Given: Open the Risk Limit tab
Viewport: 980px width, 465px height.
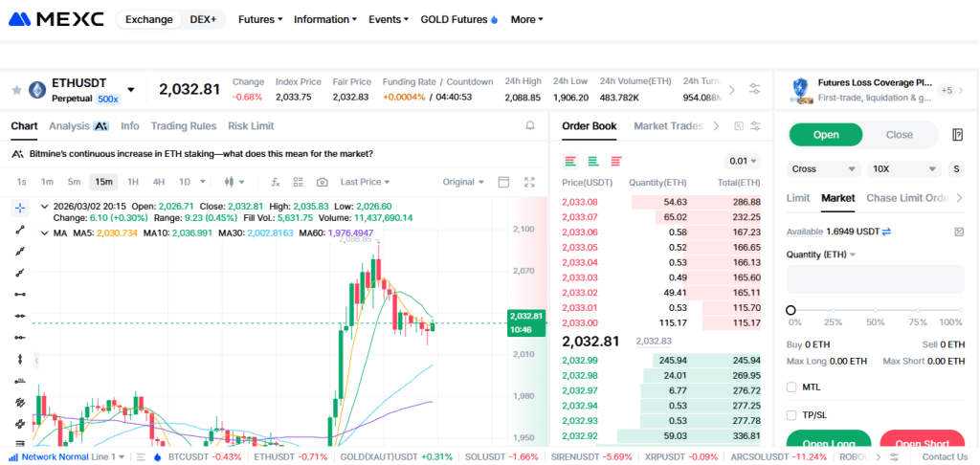Looking at the screenshot, I should [x=252, y=125].
